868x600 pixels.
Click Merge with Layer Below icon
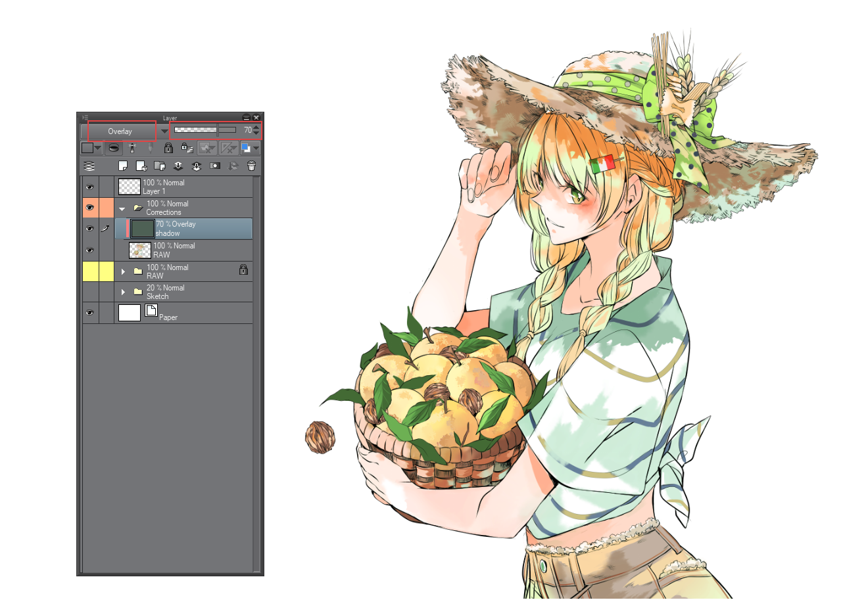pos(196,166)
